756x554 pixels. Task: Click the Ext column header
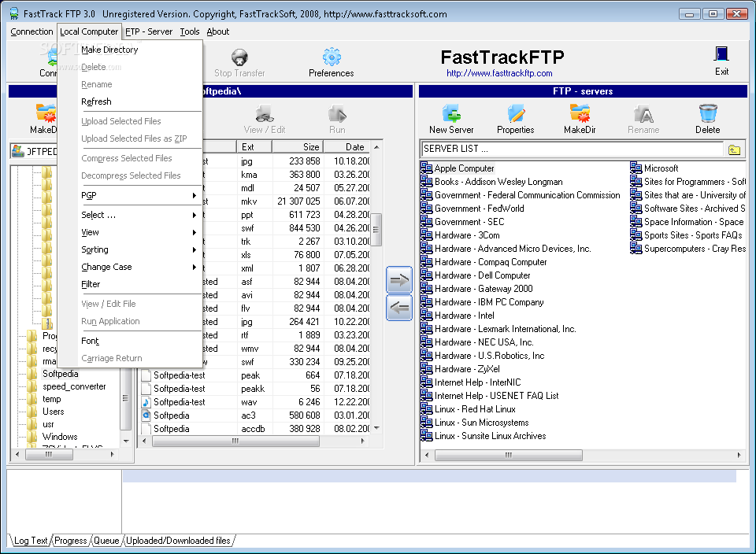(x=254, y=147)
